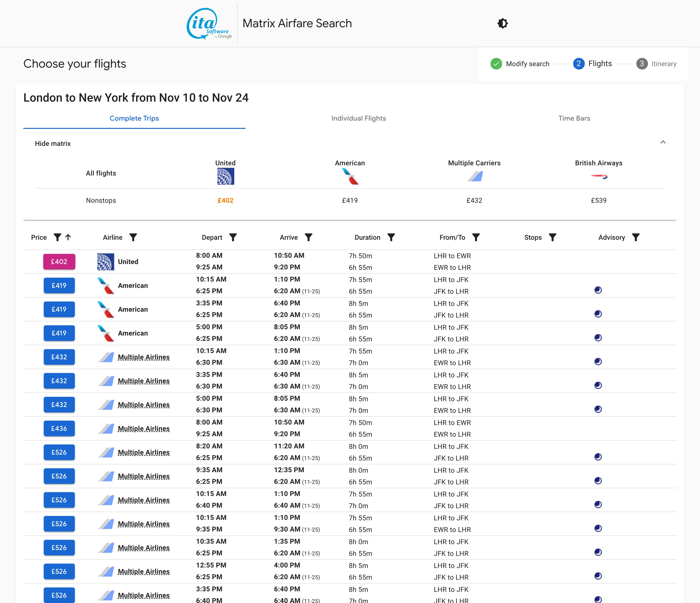Select the £436 Multiple Airlines fare
This screenshot has width=700, height=603.
[x=59, y=429]
